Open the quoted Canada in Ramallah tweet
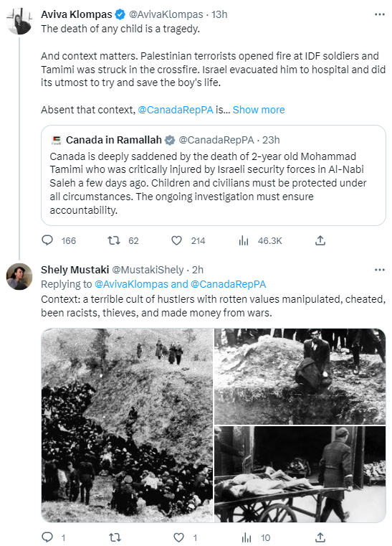The height and width of the screenshot is (546, 392). click(214, 175)
